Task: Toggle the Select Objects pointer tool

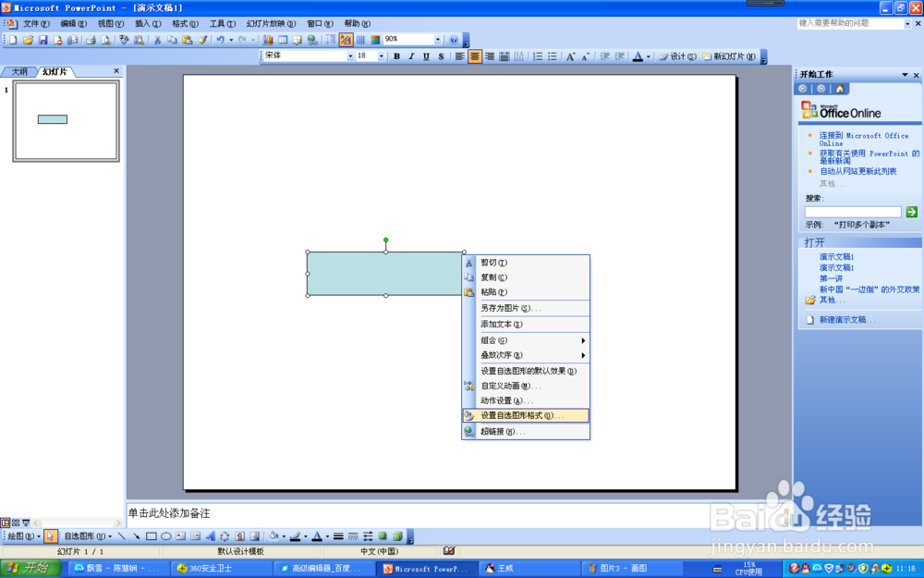Action: (x=50, y=536)
